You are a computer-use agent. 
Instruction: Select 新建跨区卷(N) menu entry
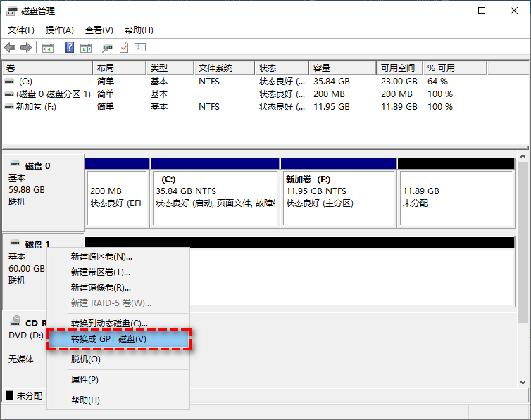pyautogui.click(x=101, y=257)
